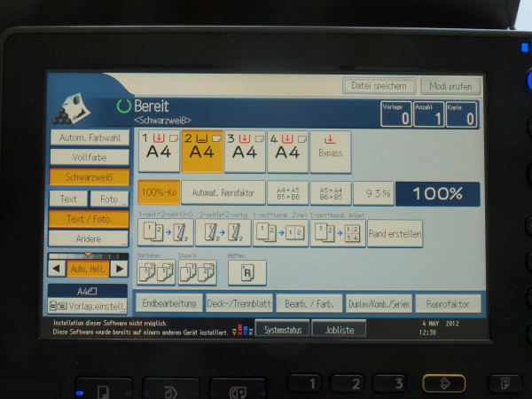This screenshot has width=532, height=399.
Task: Enable Vollfarbe color mode
Action: click(x=89, y=157)
